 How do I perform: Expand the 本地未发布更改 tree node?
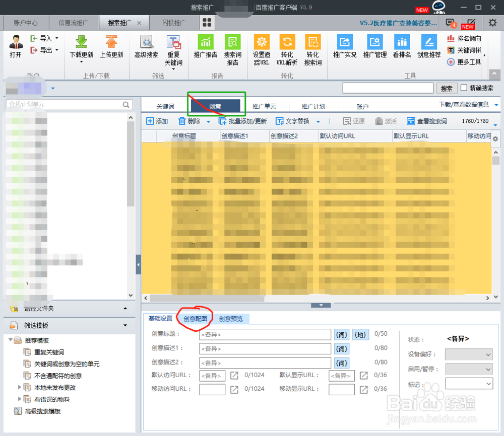coord(19,387)
